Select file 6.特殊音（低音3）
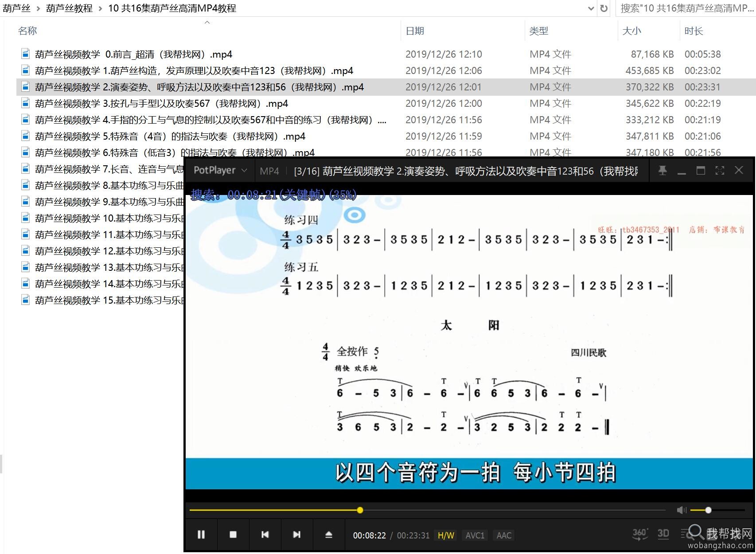Viewport: 756px width, 554px height. (x=175, y=152)
